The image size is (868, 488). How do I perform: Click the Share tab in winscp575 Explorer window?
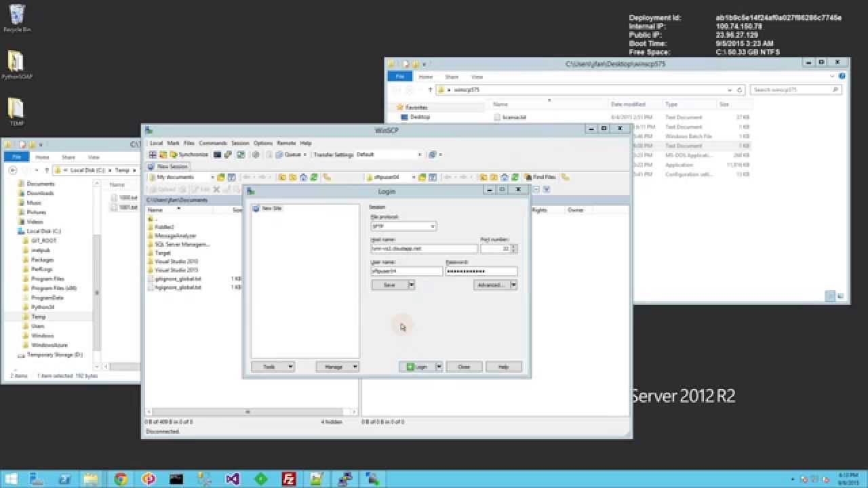coord(452,77)
